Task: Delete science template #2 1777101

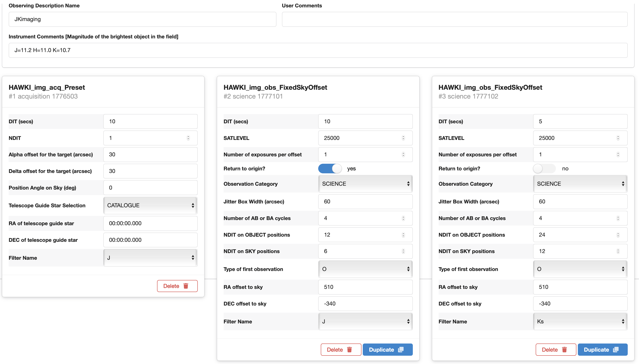Action: click(x=341, y=349)
